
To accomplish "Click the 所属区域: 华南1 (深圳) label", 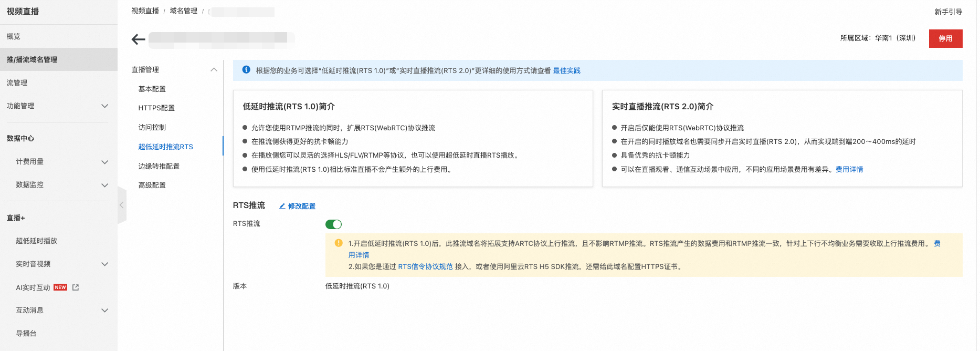I will (878, 38).
